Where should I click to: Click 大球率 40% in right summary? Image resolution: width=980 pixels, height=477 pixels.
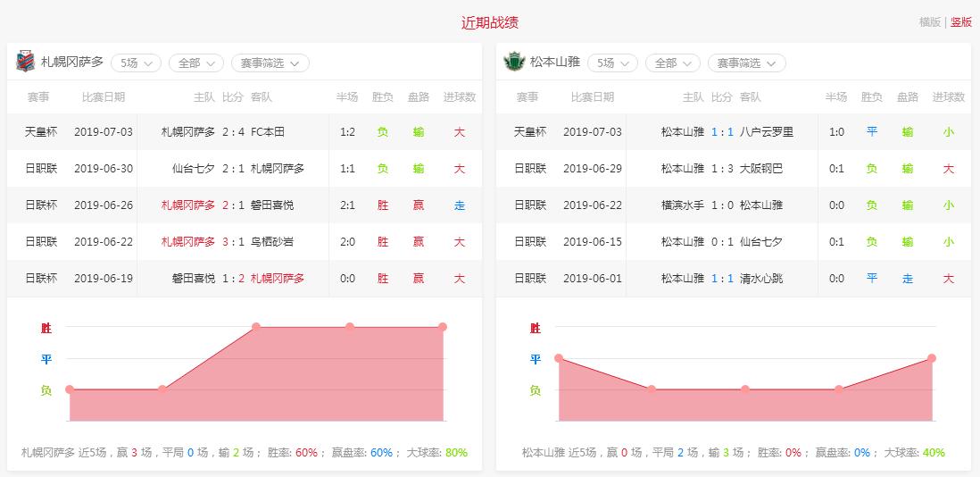tap(934, 453)
